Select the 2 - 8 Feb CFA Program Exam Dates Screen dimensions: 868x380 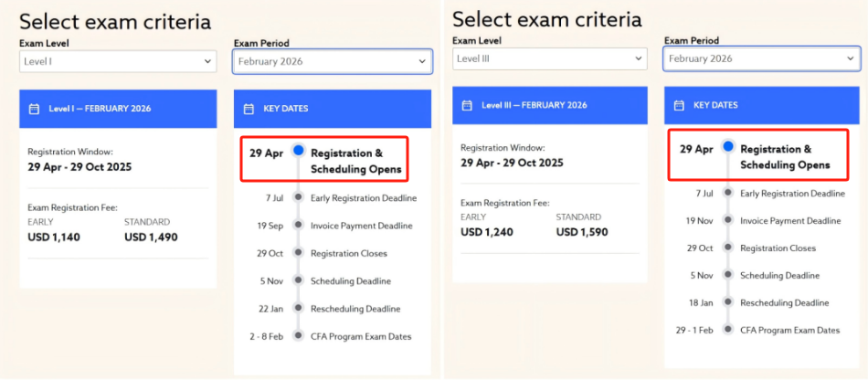[x=361, y=336]
